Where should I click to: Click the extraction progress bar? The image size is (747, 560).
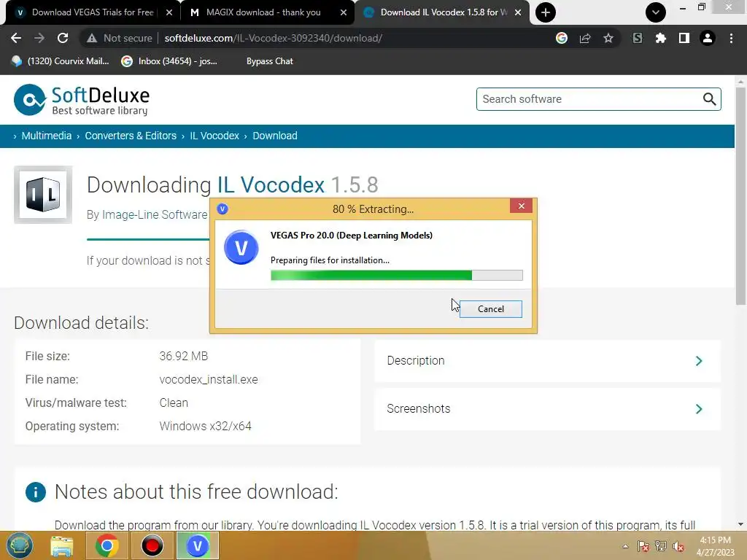coord(396,275)
